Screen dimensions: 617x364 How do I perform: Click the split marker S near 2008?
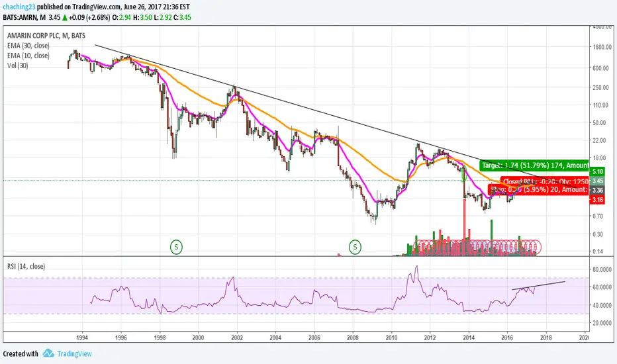tap(355, 247)
